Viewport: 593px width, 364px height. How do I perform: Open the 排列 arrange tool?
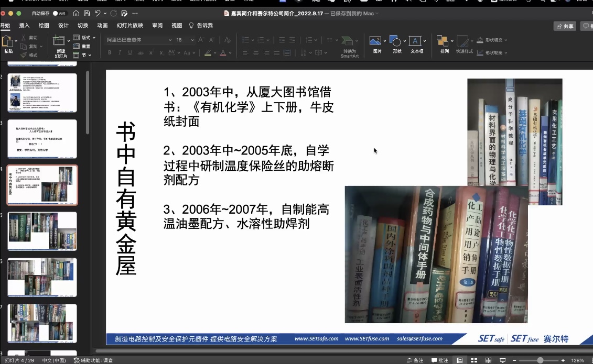point(444,41)
